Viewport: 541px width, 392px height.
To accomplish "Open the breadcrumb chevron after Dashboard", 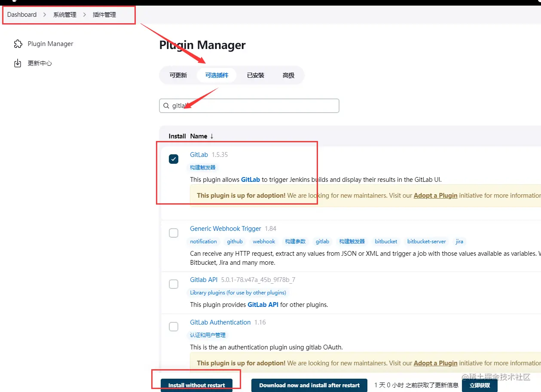I will pyautogui.click(x=45, y=15).
